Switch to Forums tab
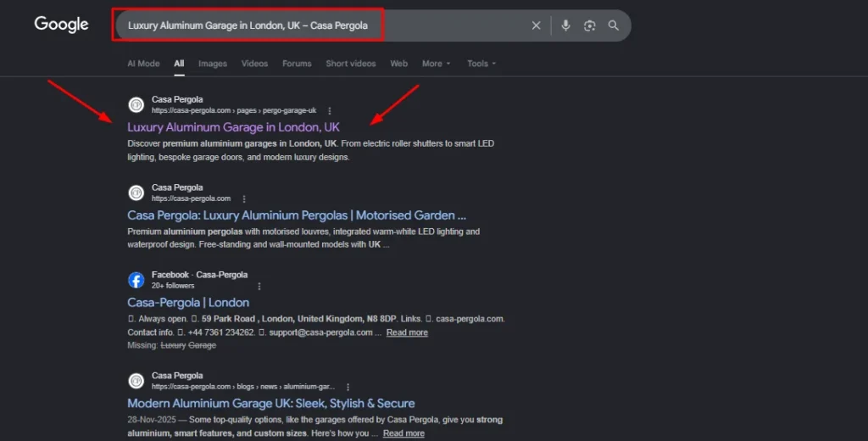868x441 pixels. click(297, 64)
